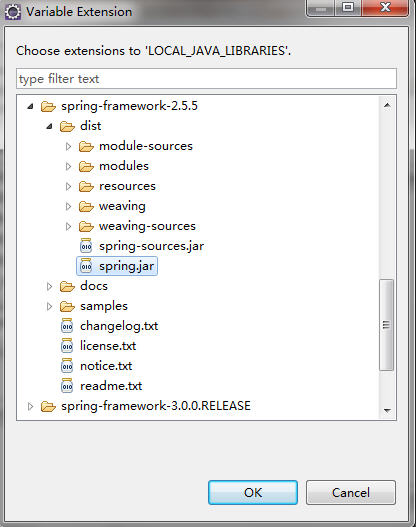Select the dist label

point(91,126)
